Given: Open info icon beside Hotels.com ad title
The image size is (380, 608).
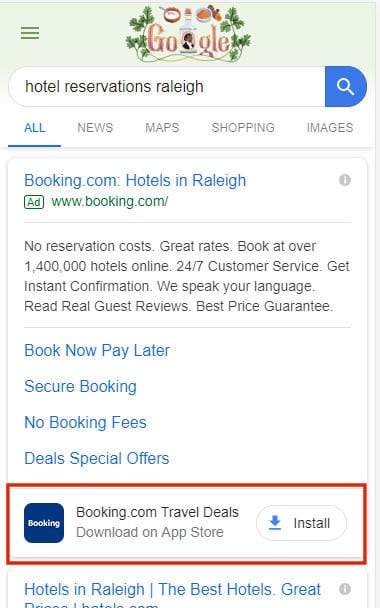Looking at the screenshot, I should point(345,589).
